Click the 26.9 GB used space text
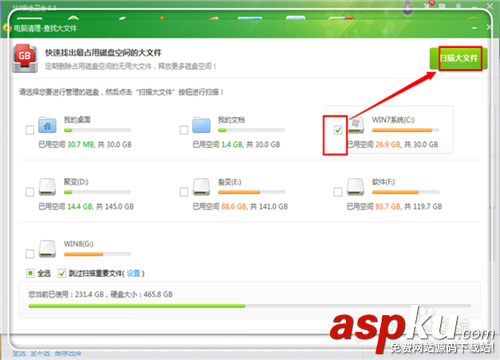The width and height of the screenshot is (500, 360). pos(388,145)
